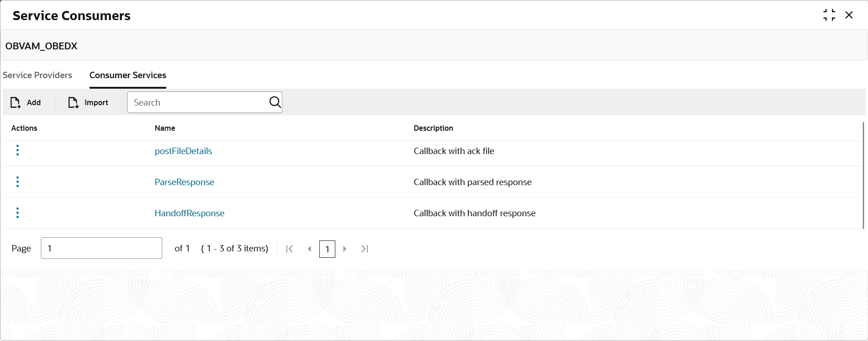Image resolution: width=868 pixels, height=341 pixels.
Task: Open actions menu for postFileDetails row
Action: [17, 150]
